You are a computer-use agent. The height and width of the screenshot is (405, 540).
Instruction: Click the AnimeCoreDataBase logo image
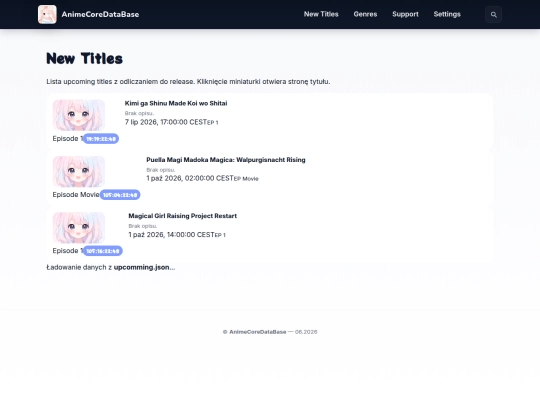pos(47,14)
